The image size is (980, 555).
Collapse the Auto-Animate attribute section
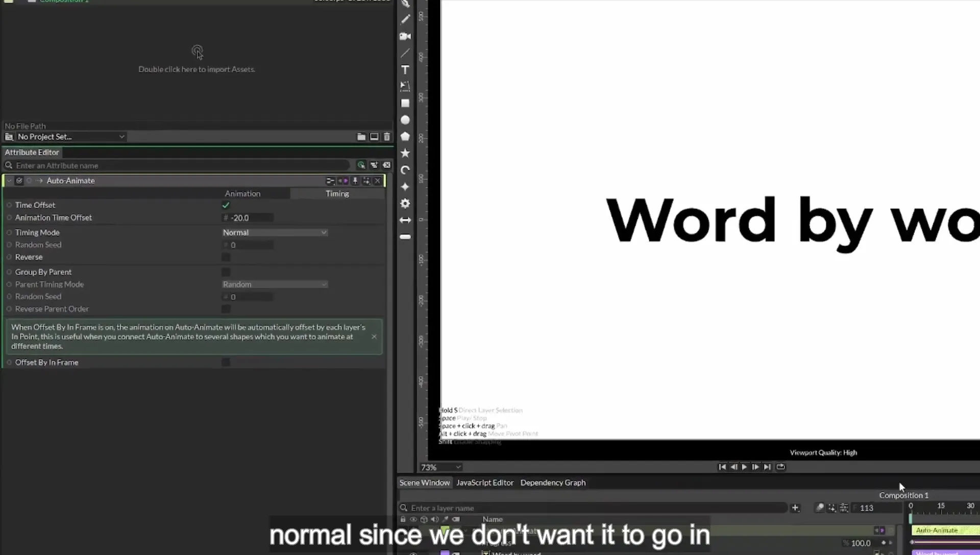(x=9, y=181)
